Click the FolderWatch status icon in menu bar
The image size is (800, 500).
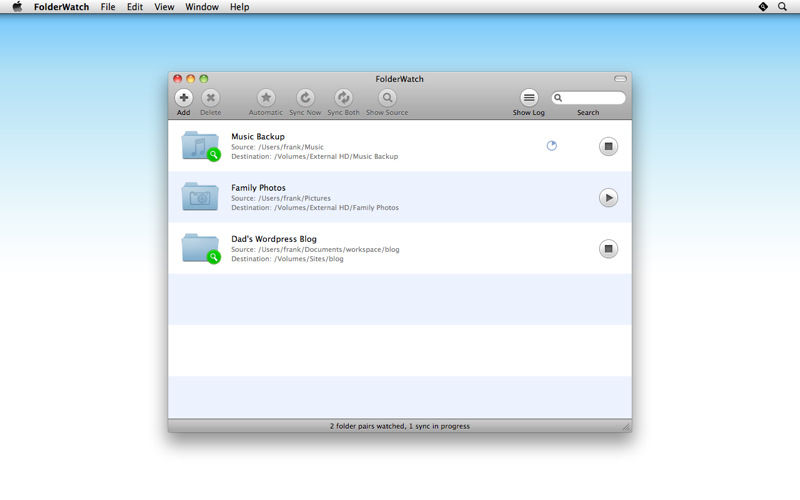[x=763, y=7]
